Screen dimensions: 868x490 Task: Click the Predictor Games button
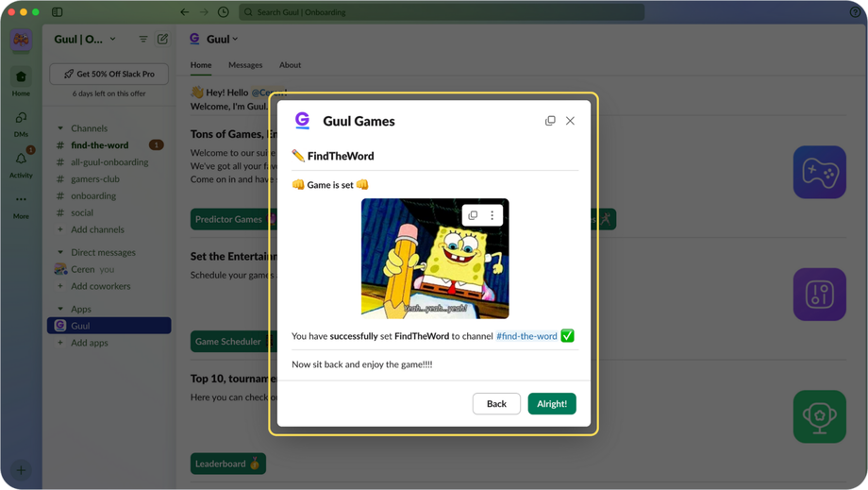[234, 219]
